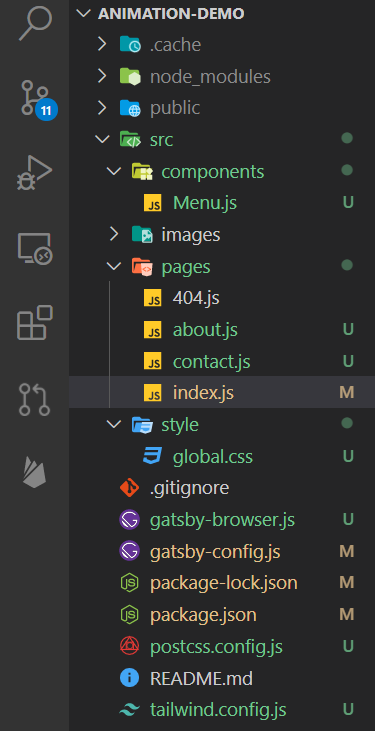Open the GitHub Pull Requests view

35,399
